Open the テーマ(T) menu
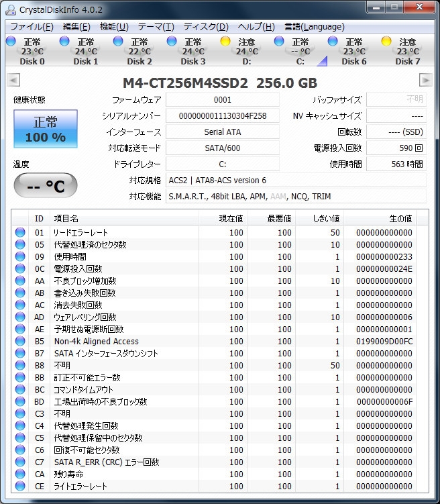The image size is (440, 504). [x=156, y=27]
